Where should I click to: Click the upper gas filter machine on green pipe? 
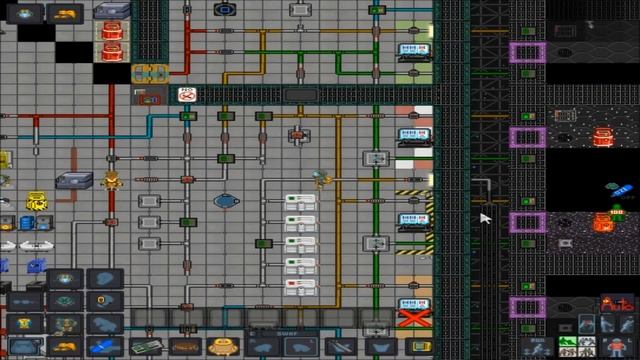pos(376,158)
